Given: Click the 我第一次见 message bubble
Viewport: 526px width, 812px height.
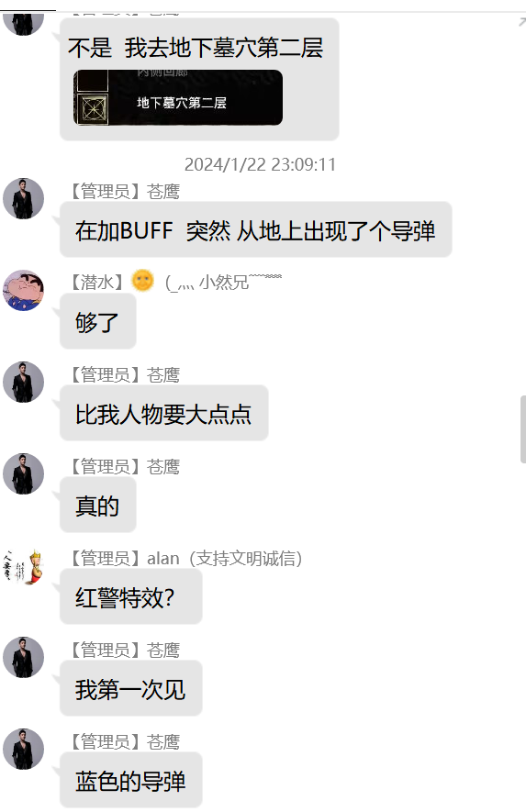Looking at the screenshot, I should (x=130, y=689).
